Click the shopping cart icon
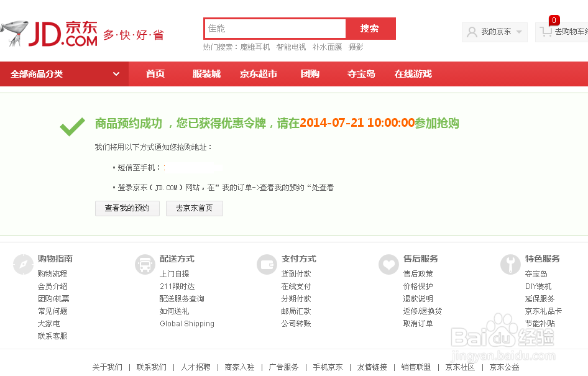The image size is (588, 376). (x=546, y=32)
